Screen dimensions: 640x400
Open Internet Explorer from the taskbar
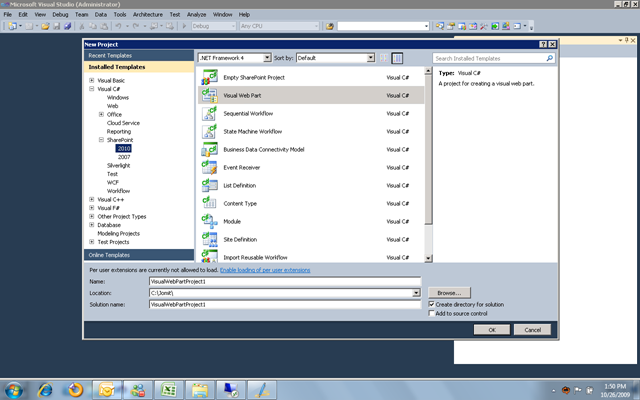[45, 390]
